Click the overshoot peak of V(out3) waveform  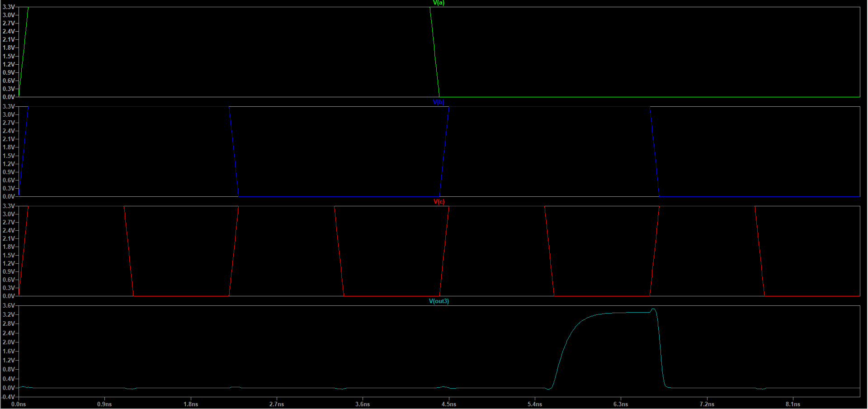(x=653, y=309)
